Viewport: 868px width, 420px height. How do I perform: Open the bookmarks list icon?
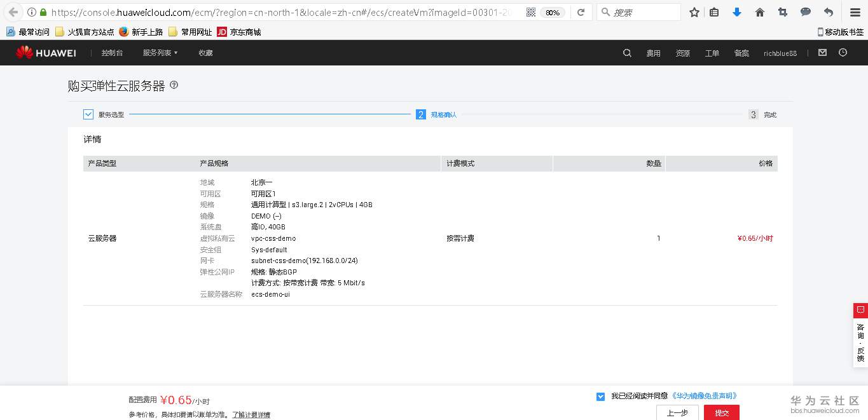714,12
